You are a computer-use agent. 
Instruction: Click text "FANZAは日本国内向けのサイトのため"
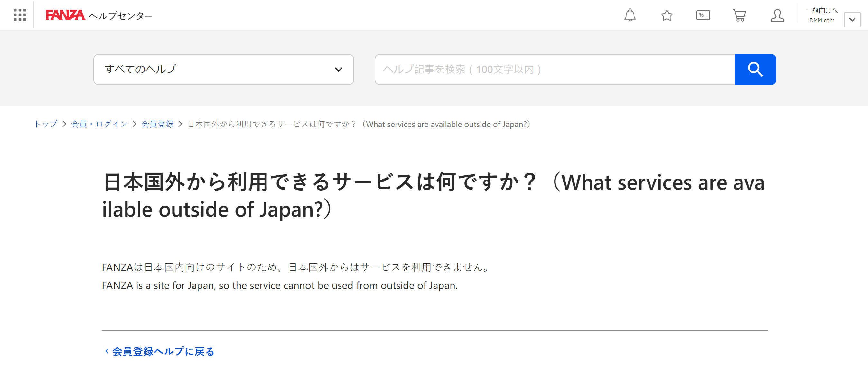(189, 267)
